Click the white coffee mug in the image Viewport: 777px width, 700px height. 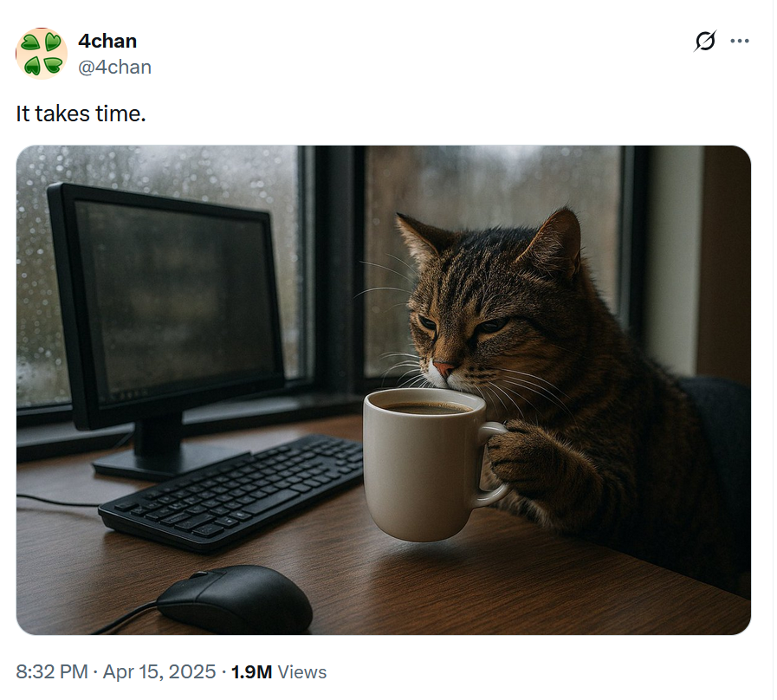(x=432, y=464)
